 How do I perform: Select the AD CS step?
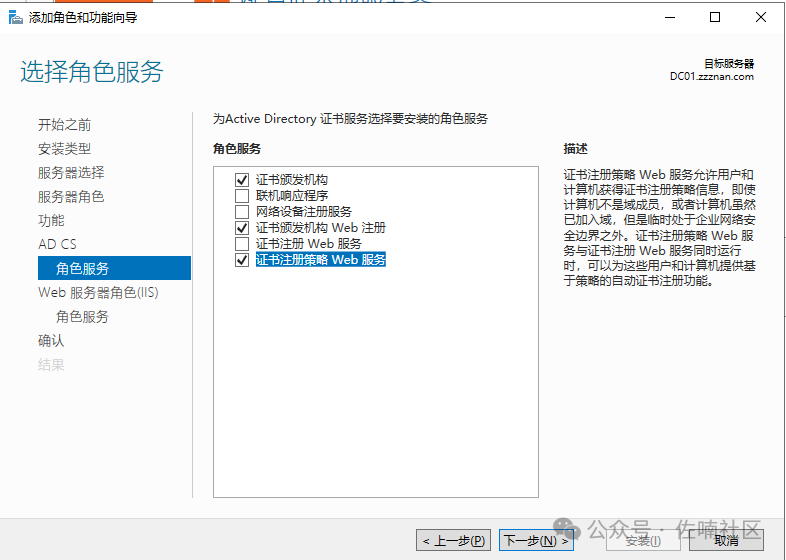click(58, 244)
